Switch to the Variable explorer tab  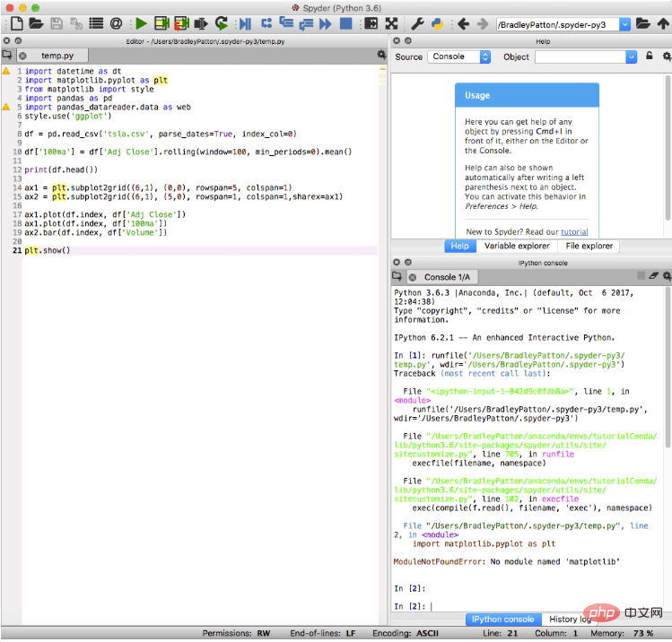517,246
